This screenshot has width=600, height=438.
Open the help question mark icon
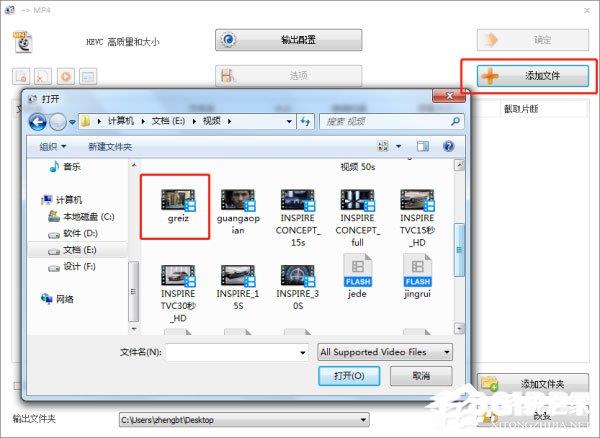point(448,146)
